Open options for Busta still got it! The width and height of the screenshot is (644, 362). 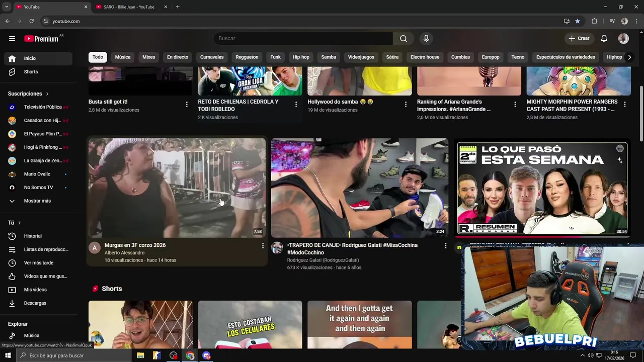(x=187, y=105)
